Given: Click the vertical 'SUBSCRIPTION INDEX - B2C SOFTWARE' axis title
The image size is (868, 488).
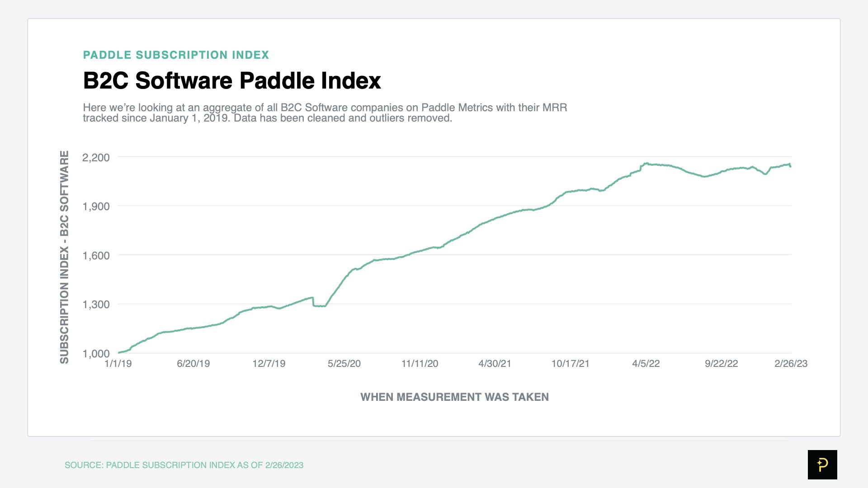Looking at the screenshot, I should [x=65, y=257].
